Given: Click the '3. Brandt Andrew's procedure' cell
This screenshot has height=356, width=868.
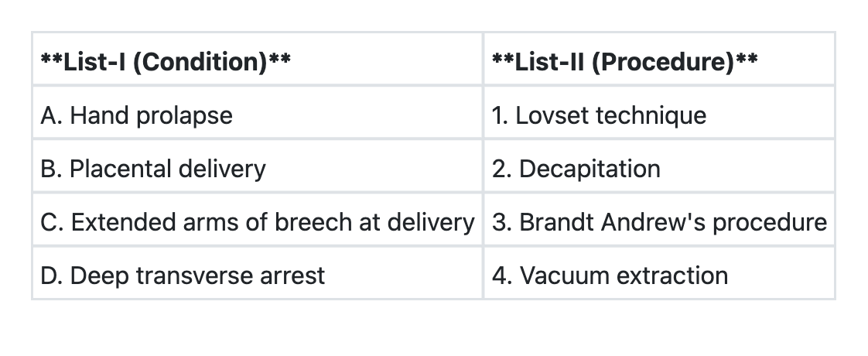Looking at the screenshot, I should [659, 222].
